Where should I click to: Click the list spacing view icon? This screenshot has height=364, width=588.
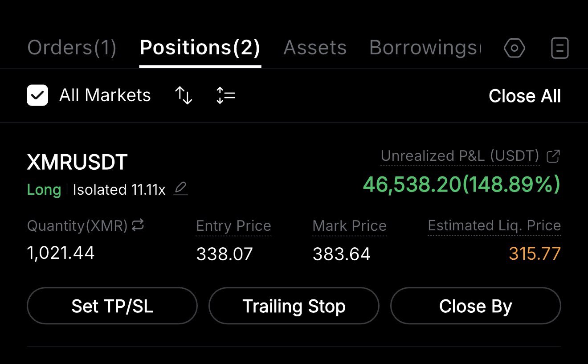tap(226, 95)
